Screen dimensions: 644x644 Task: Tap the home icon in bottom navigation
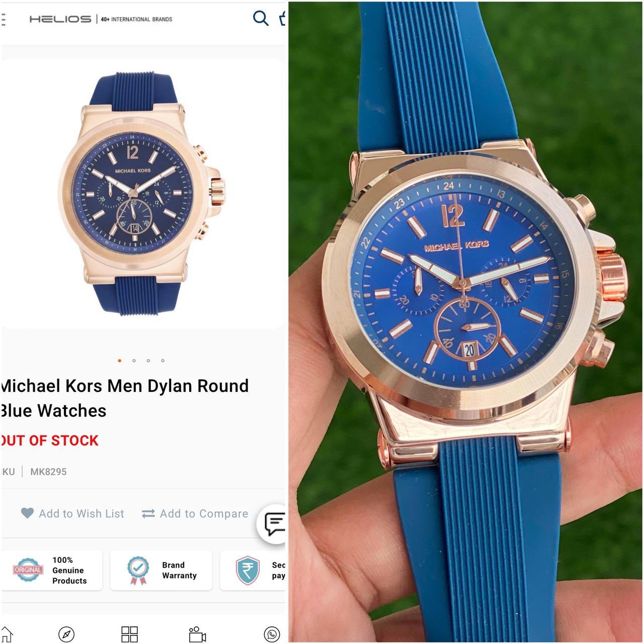pos(6,634)
